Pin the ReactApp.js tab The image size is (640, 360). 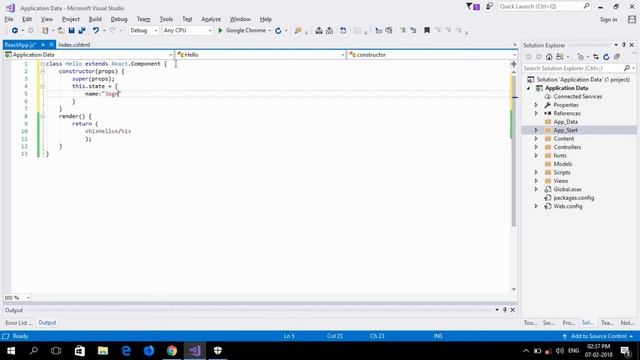coord(43,45)
